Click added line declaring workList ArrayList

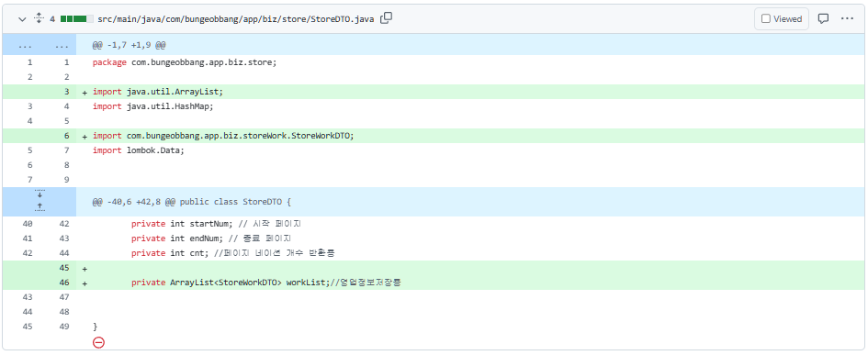265,283
